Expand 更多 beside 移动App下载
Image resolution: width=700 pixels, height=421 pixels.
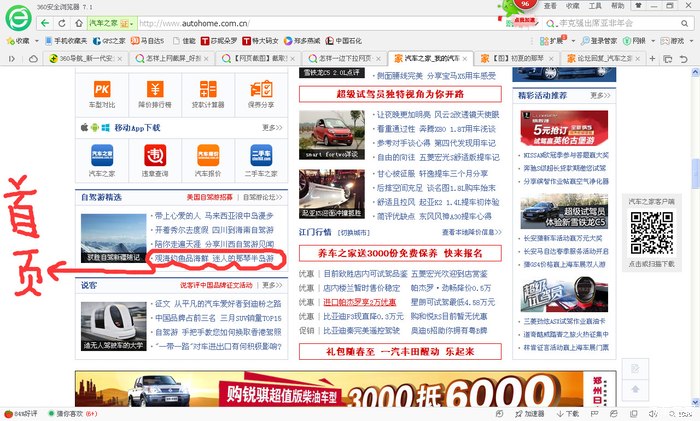pyautogui.click(x=271, y=128)
